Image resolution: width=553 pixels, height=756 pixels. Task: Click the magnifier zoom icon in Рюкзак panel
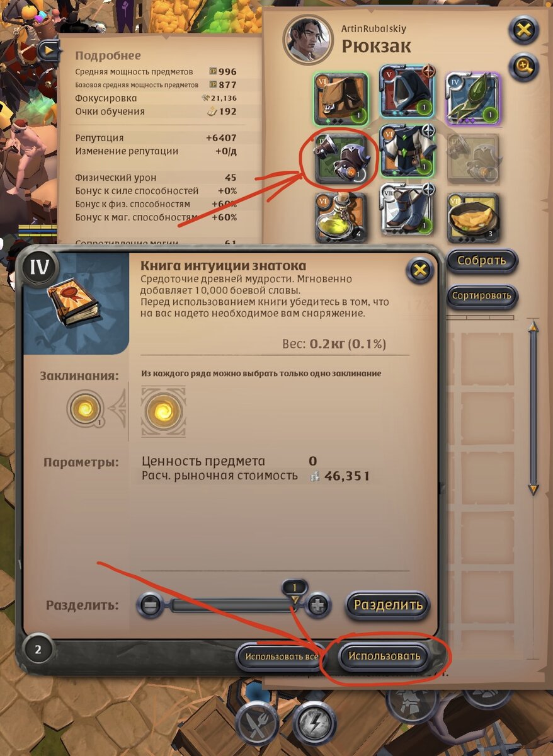click(x=524, y=66)
